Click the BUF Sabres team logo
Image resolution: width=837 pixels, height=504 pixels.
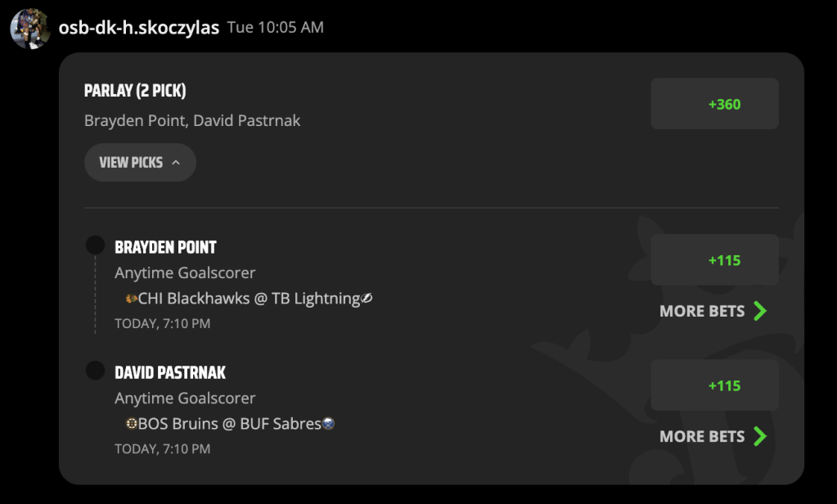(x=328, y=423)
